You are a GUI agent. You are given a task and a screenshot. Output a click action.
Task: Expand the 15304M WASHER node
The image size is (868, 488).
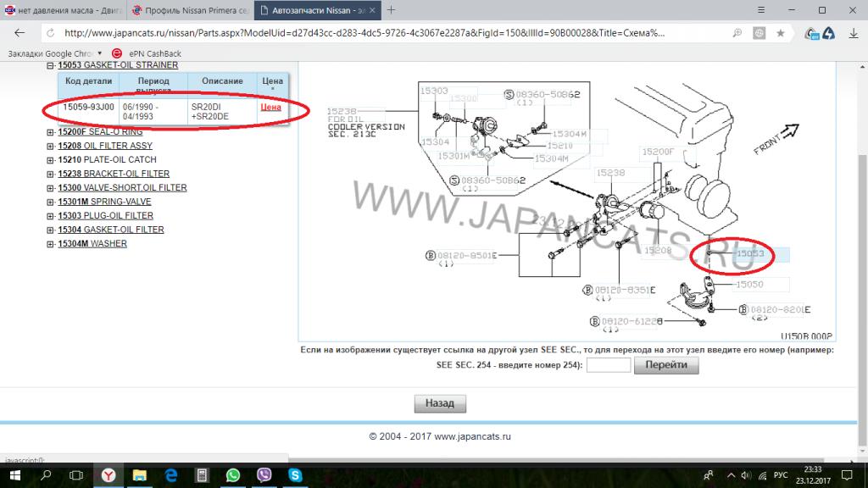[x=50, y=244]
